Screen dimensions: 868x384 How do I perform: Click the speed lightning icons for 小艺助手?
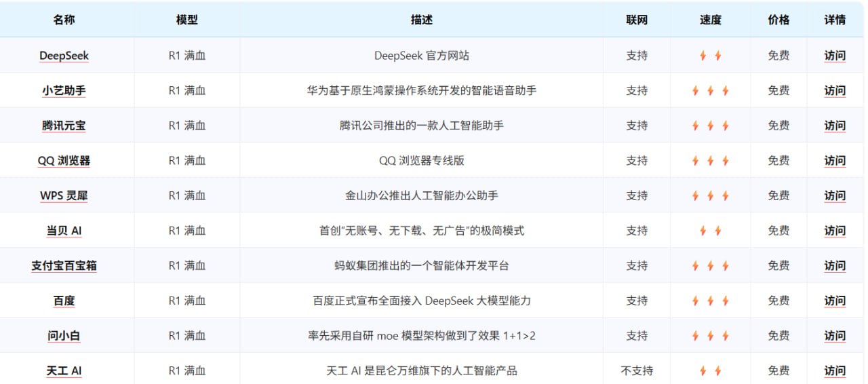pyautogui.click(x=710, y=91)
